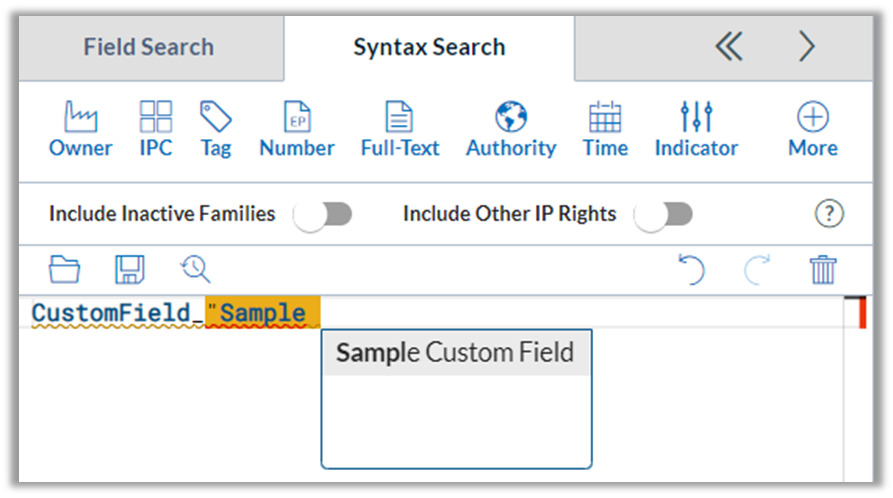This screenshot has width=893, height=498.
Task: Pick Sample Custom Field suggestion
Action: (455, 352)
